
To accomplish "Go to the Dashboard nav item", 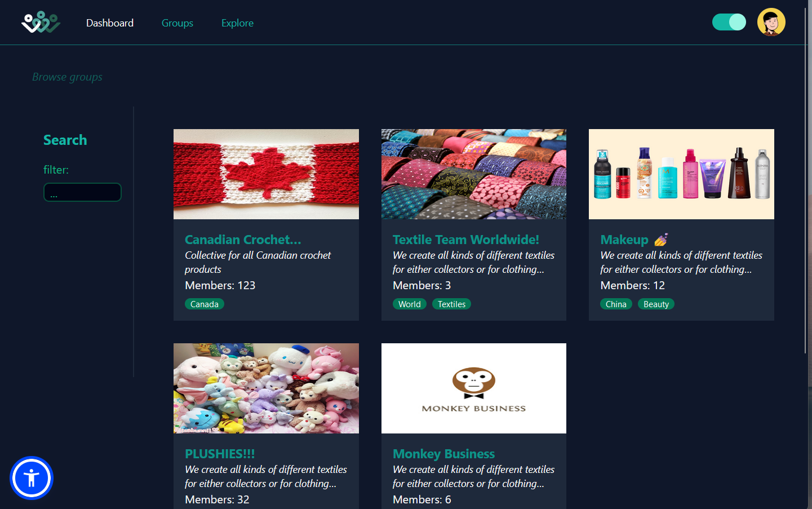I will tap(110, 23).
